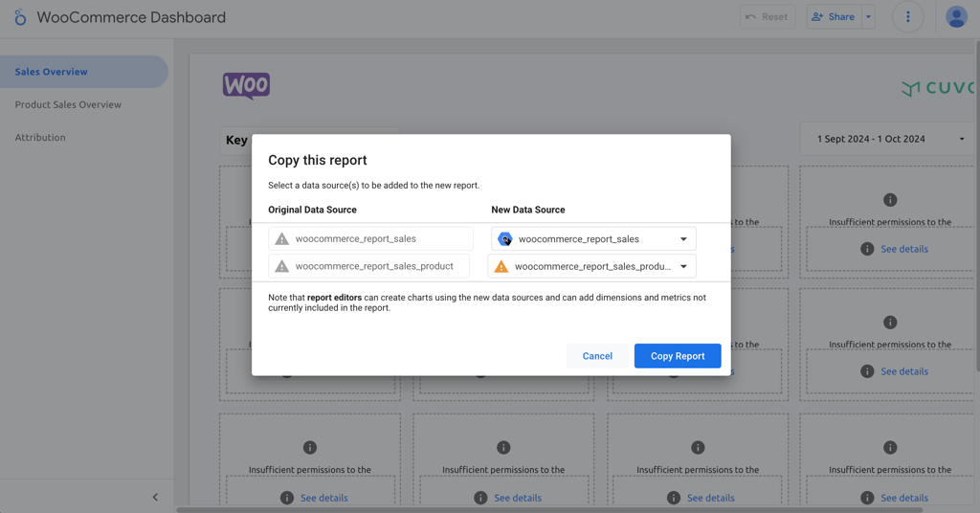Click original data source woocommerce_report_sales field
Screen dimensions: 980x513
(370, 238)
